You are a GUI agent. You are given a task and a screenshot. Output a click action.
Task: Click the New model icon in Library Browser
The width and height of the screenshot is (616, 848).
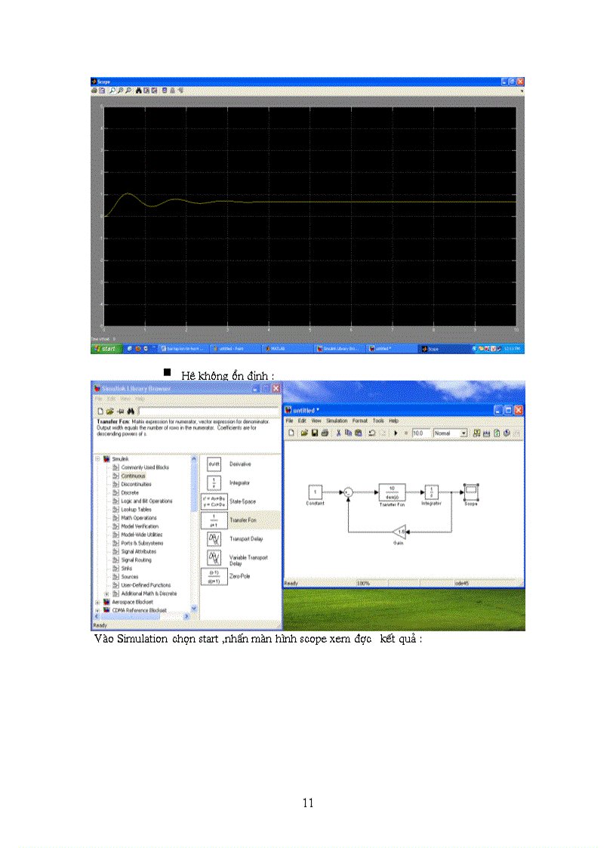(100, 411)
